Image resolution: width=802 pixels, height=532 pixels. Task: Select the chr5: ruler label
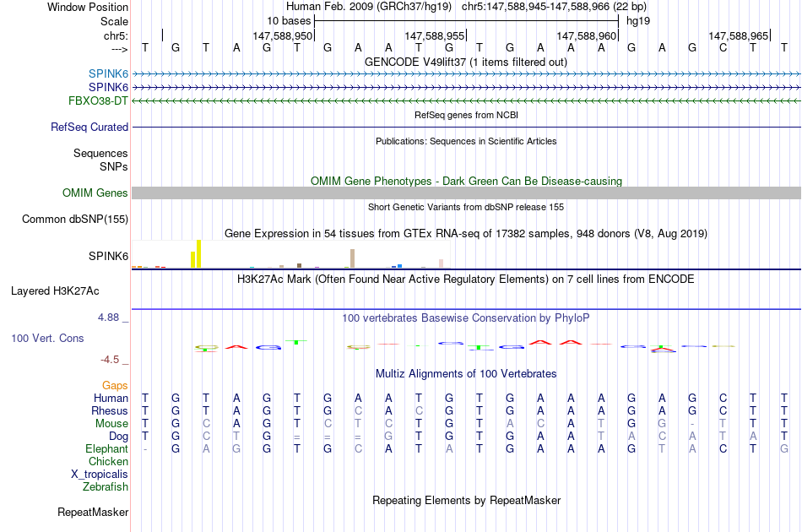coord(116,35)
